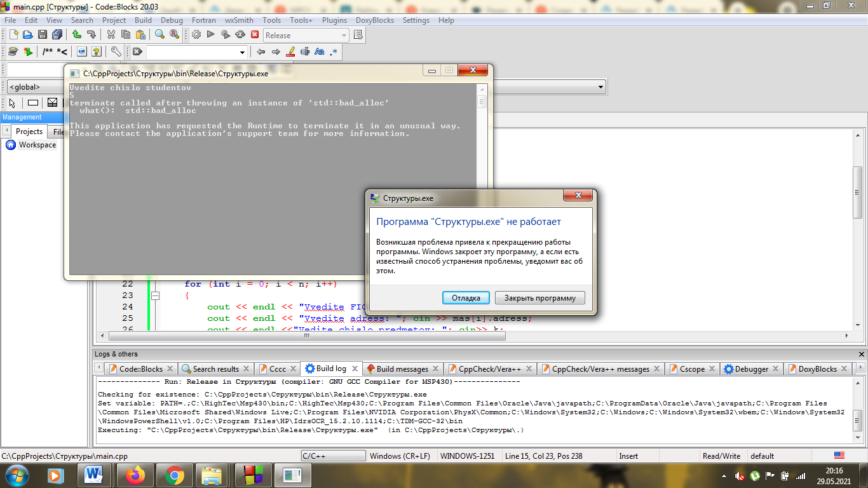Open Microsoft Word from the taskbar

(94, 475)
